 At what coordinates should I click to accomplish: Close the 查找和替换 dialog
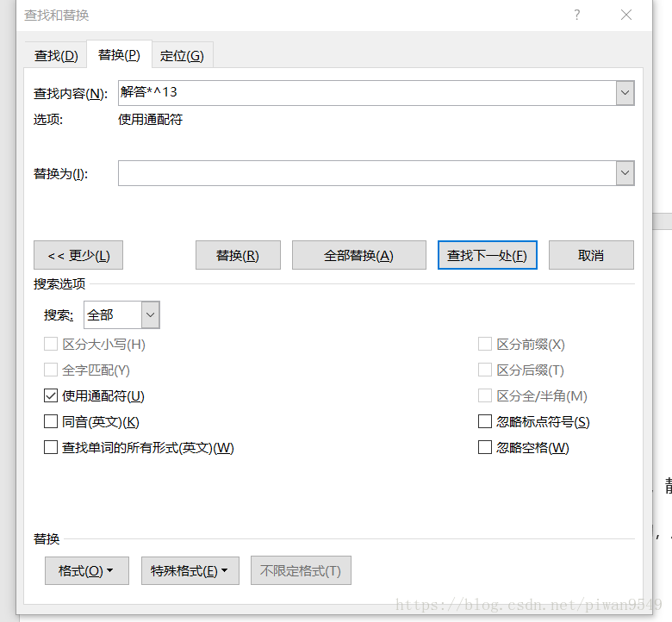click(626, 15)
